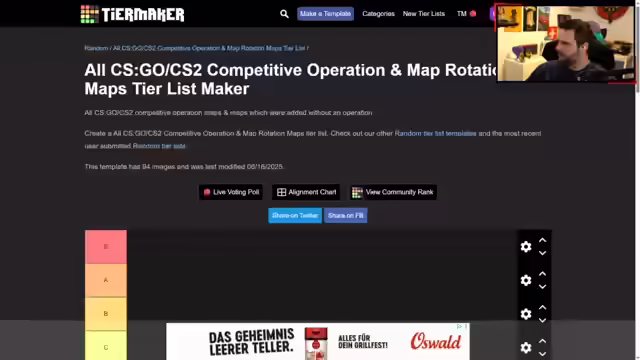Move the C tier row up
Image resolution: width=640 pixels, height=360 pixels.
point(542,341)
